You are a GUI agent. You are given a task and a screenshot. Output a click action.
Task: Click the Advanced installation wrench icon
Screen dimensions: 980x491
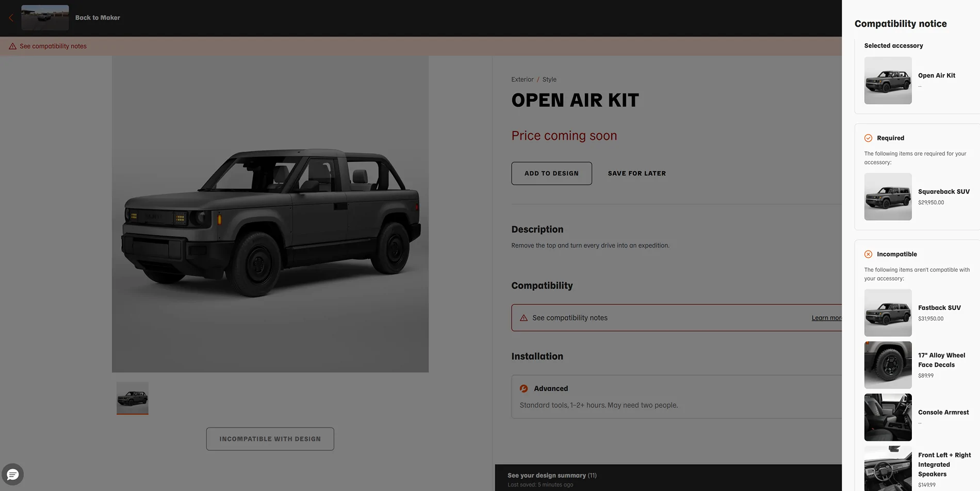(524, 388)
